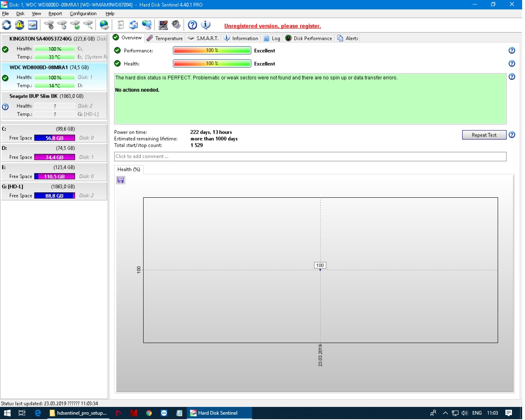Click help icon beside Repeat Test button
Screen dimensions: 525x420
[512, 135]
